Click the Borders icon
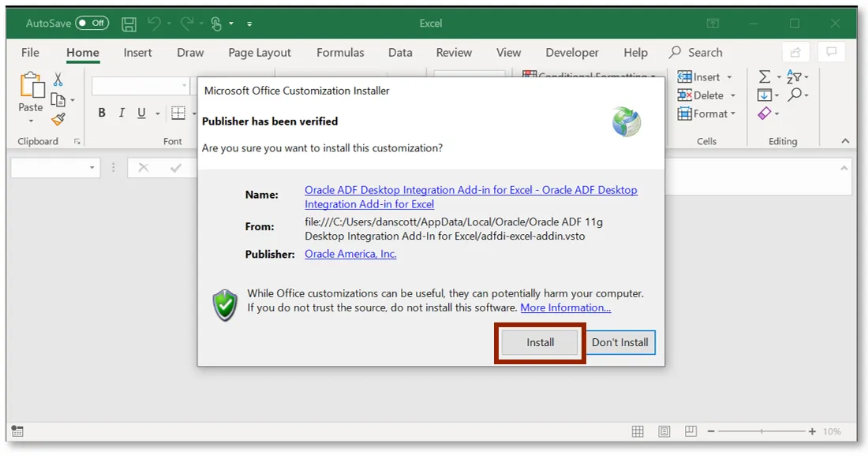This screenshot has height=462, width=868. (178, 113)
